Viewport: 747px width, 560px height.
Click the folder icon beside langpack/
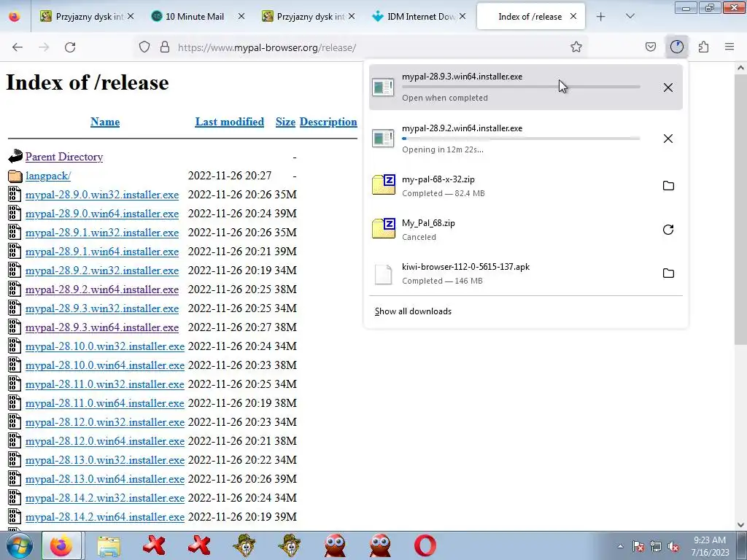pos(15,176)
